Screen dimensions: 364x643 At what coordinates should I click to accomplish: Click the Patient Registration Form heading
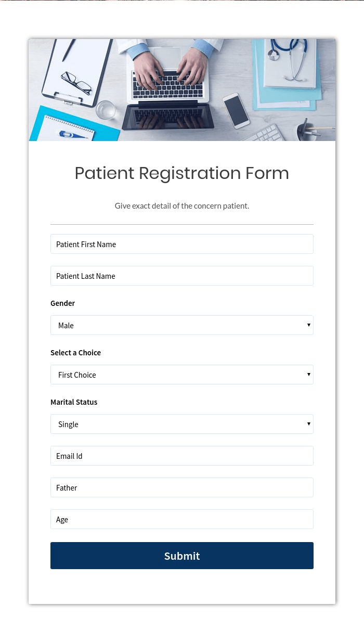coord(182,173)
